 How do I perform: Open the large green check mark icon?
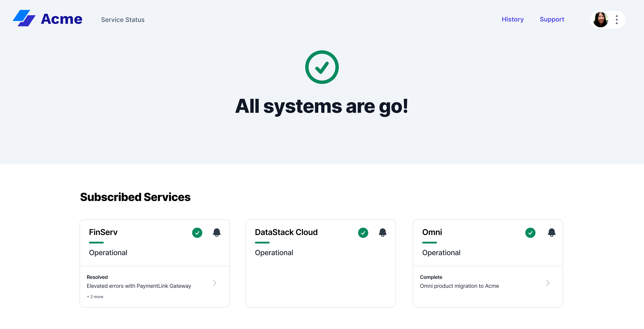322,67
